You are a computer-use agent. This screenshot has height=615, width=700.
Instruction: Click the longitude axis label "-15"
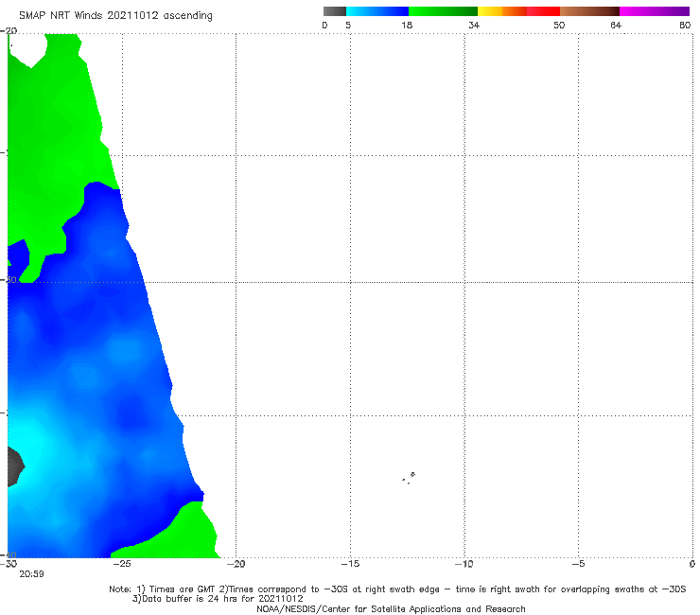coord(350,564)
